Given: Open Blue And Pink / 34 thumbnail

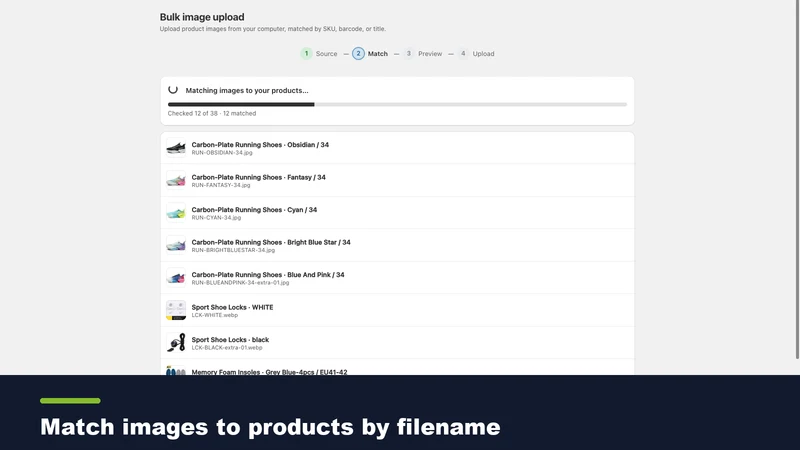Looking at the screenshot, I should point(176,278).
